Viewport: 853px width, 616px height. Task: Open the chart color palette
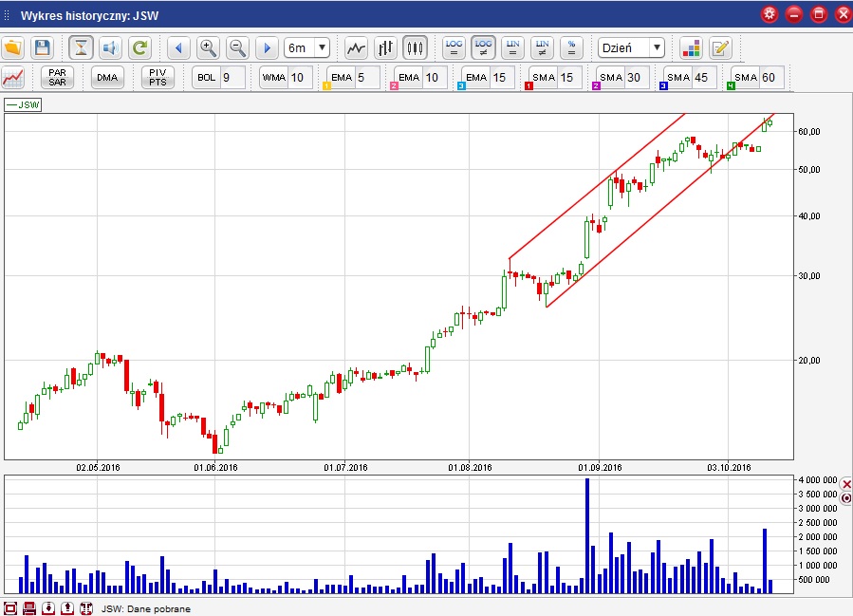click(691, 47)
